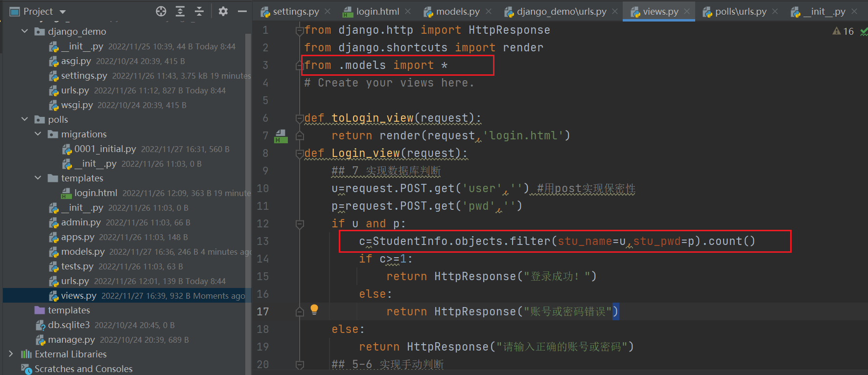Click the yellow lightbulb on line 17
The width and height of the screenshot is (868, 375).
coord(314,309)
